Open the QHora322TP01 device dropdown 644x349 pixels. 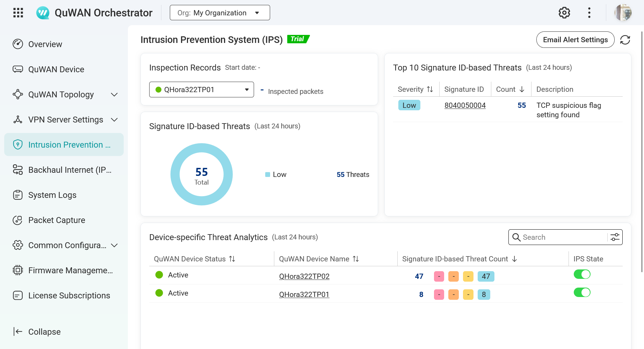201,90
